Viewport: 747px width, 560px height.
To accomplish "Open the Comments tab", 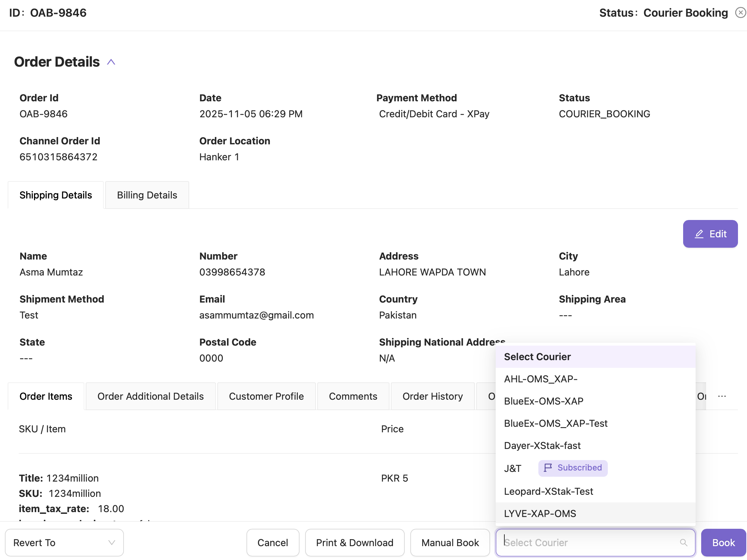I will pyautogui.click(x=353, y=396).
